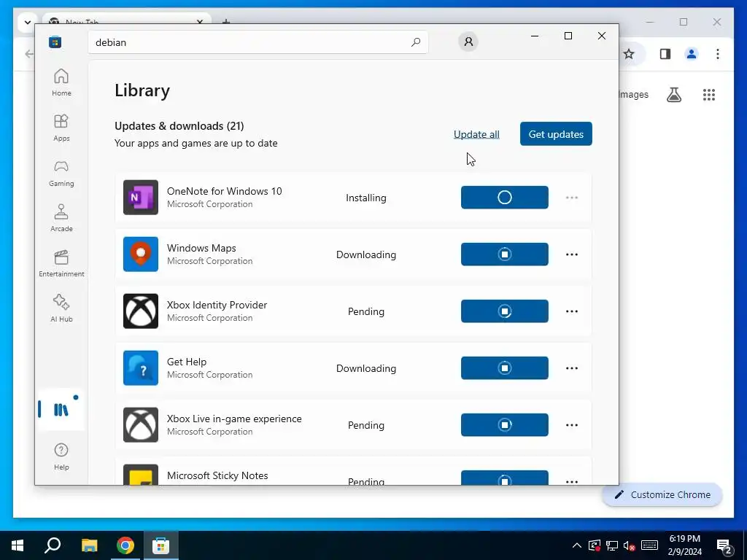Image resolution: width=747 pixels, height=560 pixels.
Task: Click the taskbar clock showing 6:19 PM
Action: 684,545
